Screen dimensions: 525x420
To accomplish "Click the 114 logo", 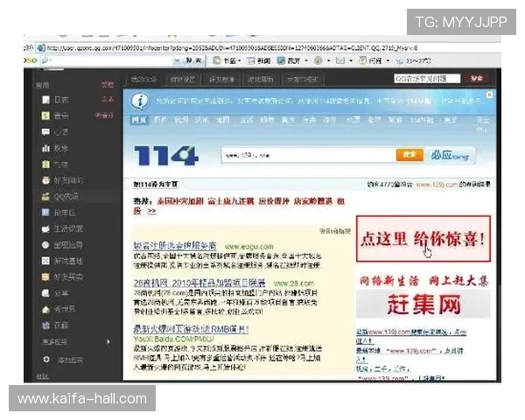I will tap(166, 156).
